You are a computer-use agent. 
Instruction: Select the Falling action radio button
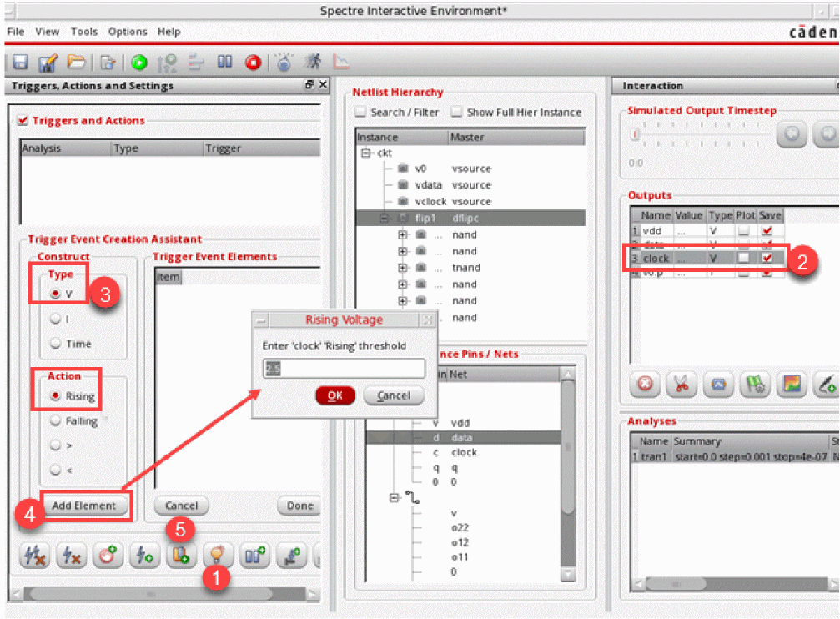pos(55,420)
